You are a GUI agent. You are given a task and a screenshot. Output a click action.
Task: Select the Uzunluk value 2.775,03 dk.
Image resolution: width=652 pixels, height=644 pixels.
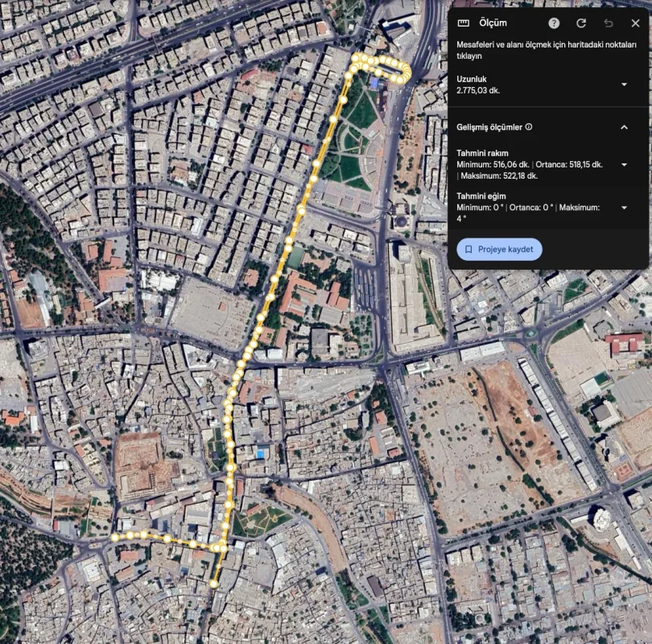478,91
